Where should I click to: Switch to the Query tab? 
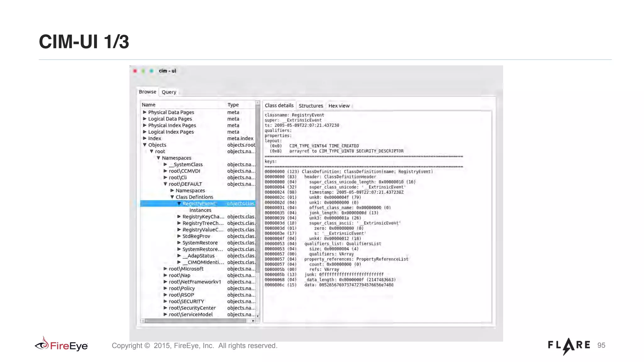coord(169,92)
